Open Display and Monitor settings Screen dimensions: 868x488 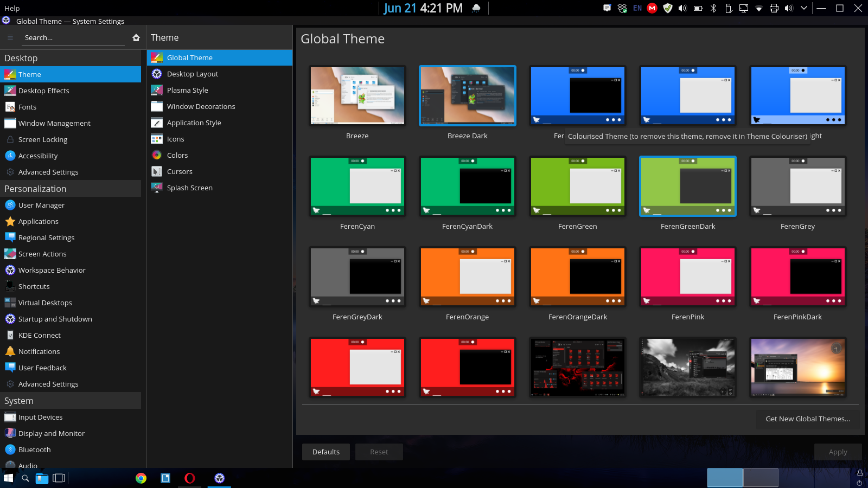tap(71, 433)
